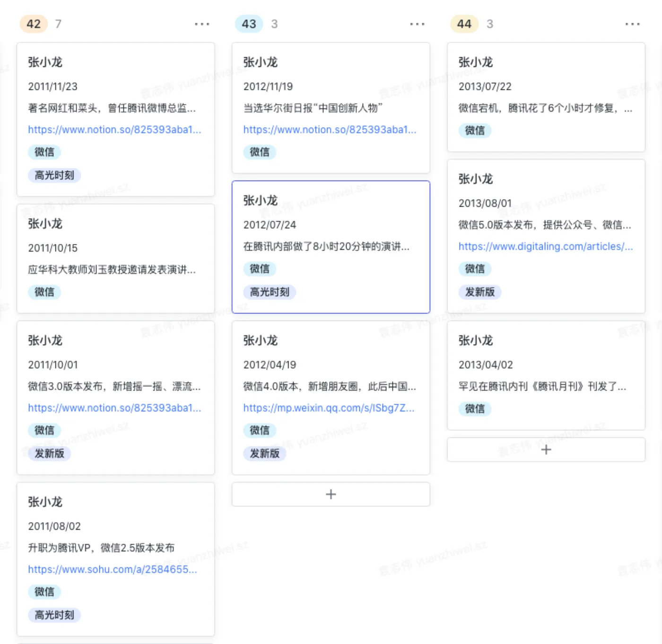Click the card count 7 beside column 42
This screenshot has width=662, height=644.
58,24
